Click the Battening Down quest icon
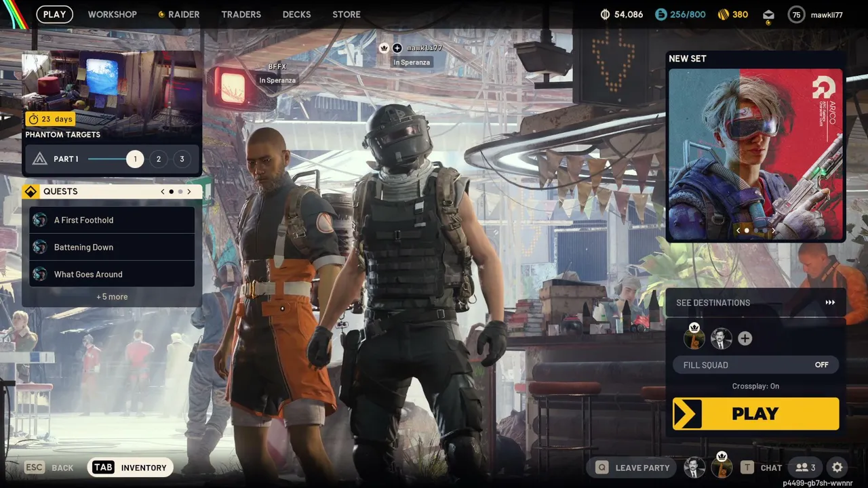Image resolution: width=868 pixels, height=488 pixels. (x=40, y=247)
